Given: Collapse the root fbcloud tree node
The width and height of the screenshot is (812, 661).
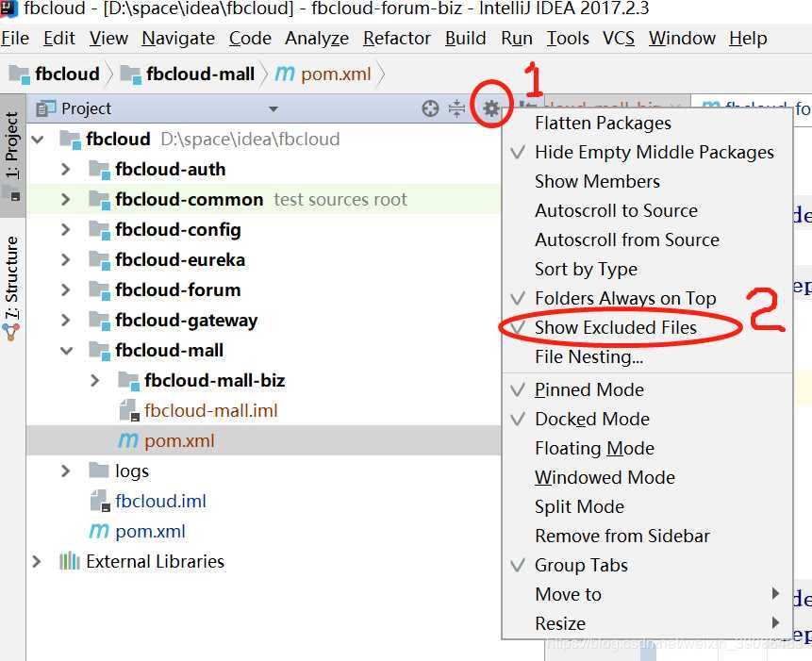Looking at the screenshot, I should coord(38,140).
